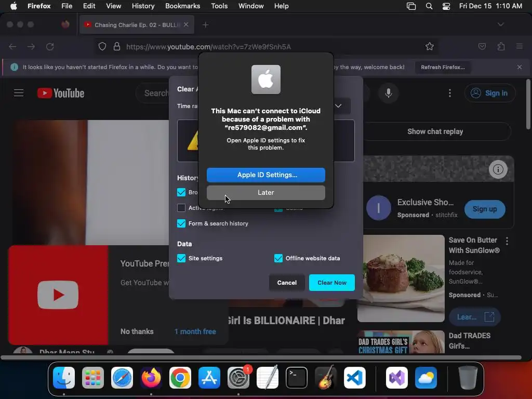Open Control Center in the menu bar
532x399 pixels.
pos(446,6)
